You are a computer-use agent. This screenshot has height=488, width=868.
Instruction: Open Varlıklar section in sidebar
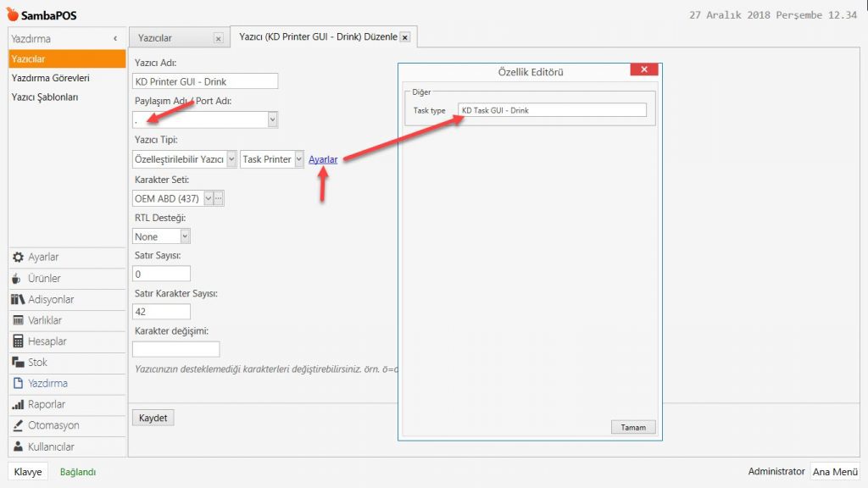point(45,320)
